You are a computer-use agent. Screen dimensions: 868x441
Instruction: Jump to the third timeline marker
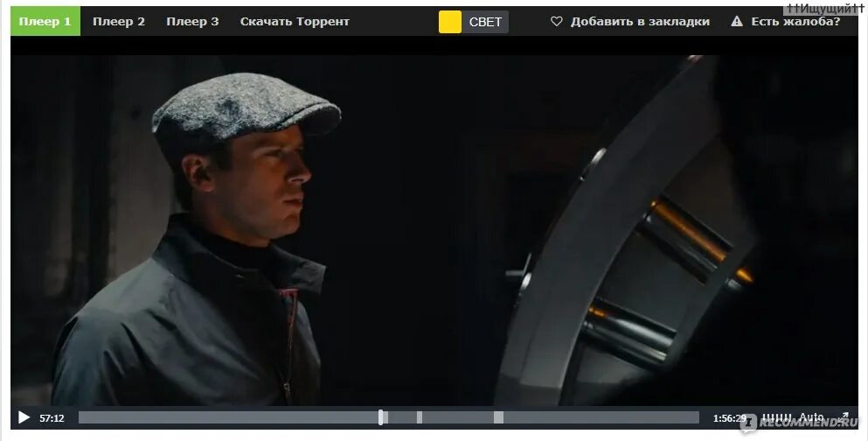click(x=499, y=417)
